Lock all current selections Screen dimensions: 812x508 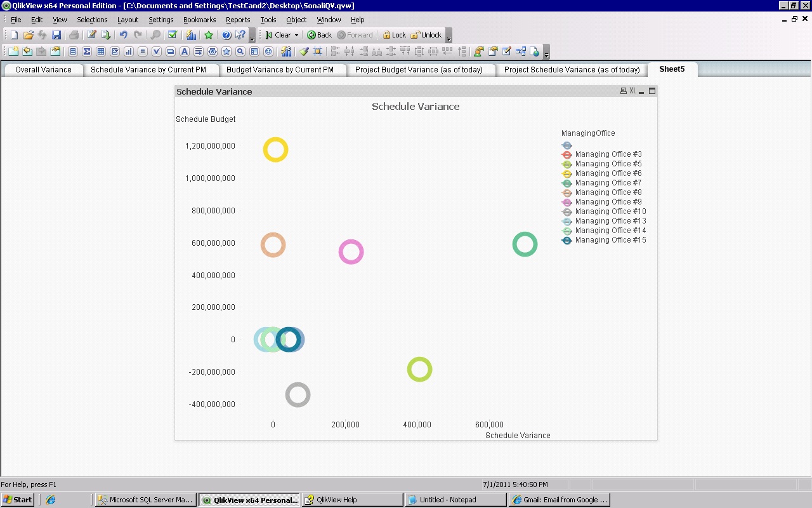click(394, 35)
